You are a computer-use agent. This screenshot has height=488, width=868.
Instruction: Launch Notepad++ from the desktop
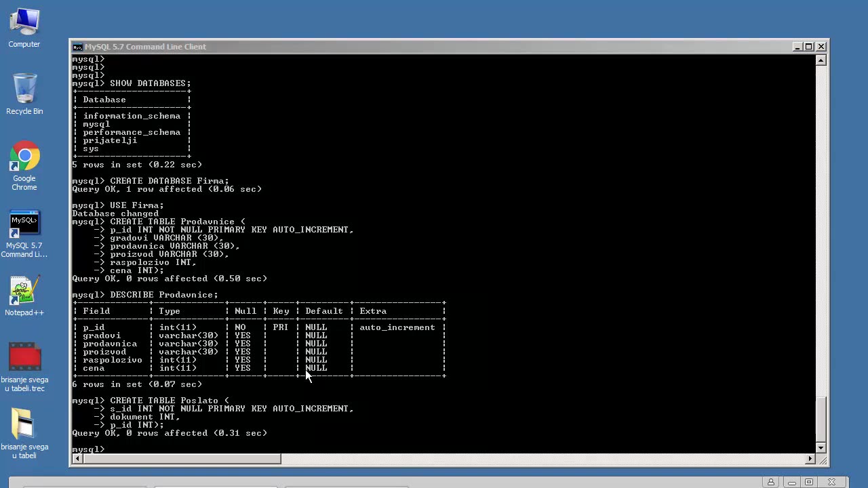click(x=24, y=296)
